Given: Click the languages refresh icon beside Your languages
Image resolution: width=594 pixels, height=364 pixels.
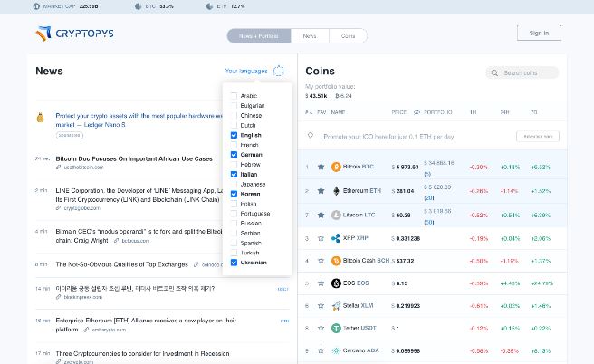Looking at the screenshot, I should tap(279, 71).
